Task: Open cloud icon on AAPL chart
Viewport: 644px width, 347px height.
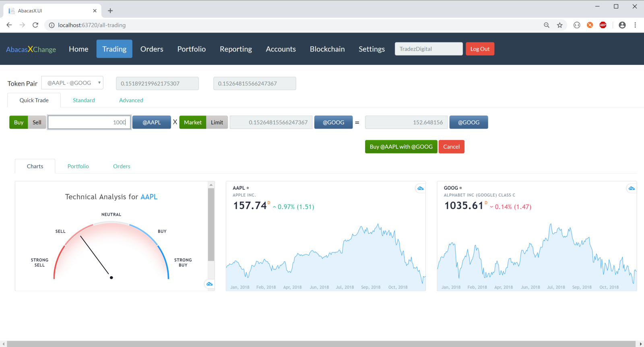Action: (x=420, y=188)
